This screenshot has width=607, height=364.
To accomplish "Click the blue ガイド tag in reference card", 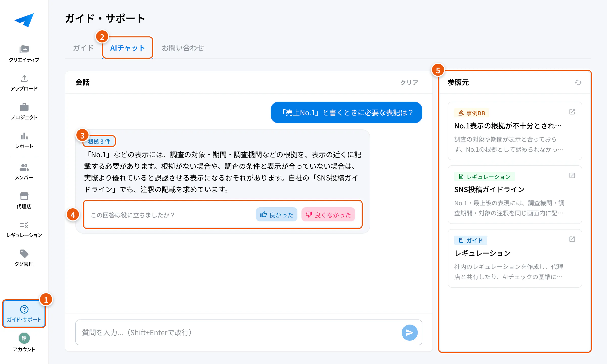I will [471, 240].
